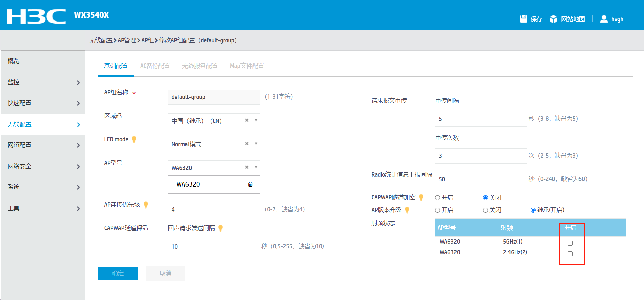Image resolution: width=644 pixels, height=300 pixels.
Task: Open the 概览 sidebar item
Action: (43, 61)
